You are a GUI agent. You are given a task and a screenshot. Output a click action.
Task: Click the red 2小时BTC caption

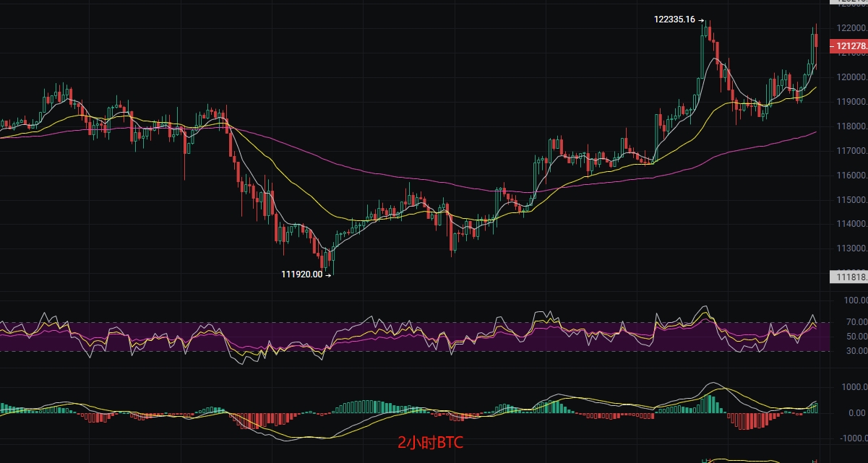(430, 443)
